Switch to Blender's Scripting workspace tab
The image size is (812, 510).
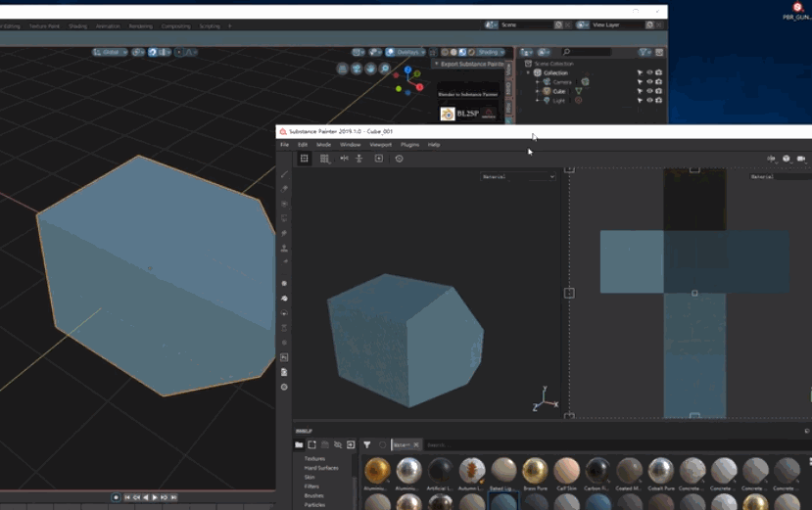click(210, 25)
